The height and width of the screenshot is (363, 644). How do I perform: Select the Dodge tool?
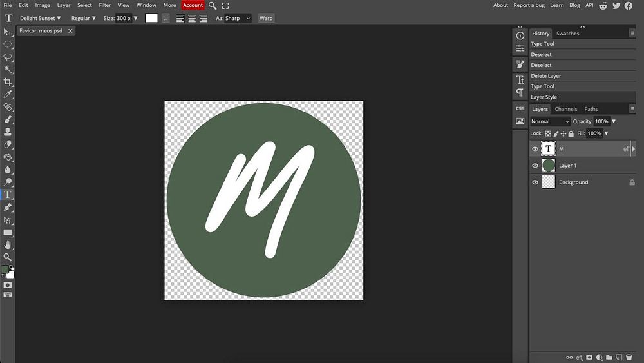point(7,182)
